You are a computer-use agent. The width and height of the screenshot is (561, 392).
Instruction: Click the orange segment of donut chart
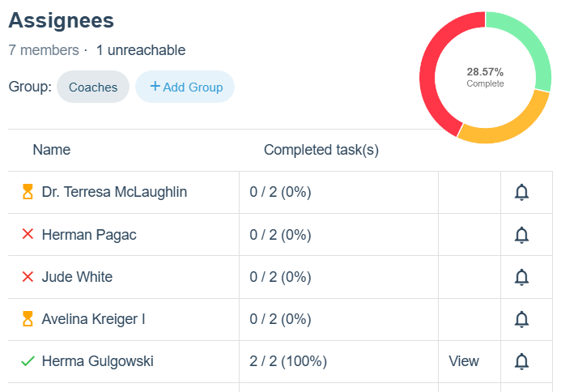tap(506, 126)
